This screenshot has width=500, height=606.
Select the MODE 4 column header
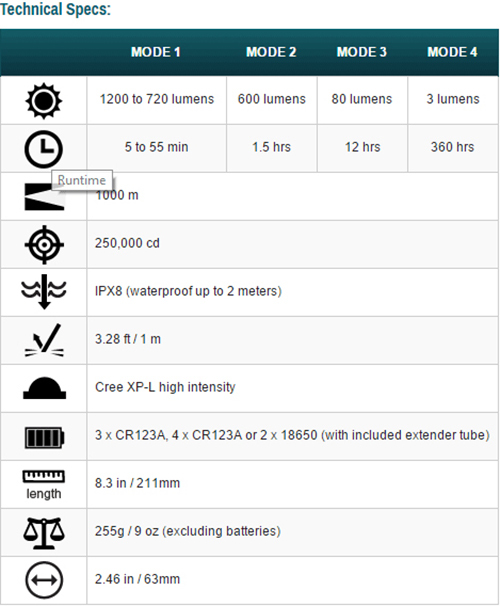click(x=452, y=52)
